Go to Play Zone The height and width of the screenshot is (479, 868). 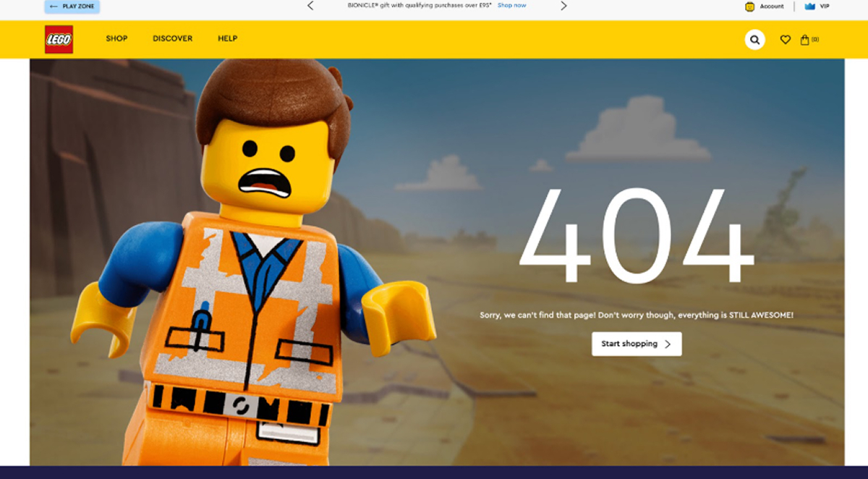point(72,7)
